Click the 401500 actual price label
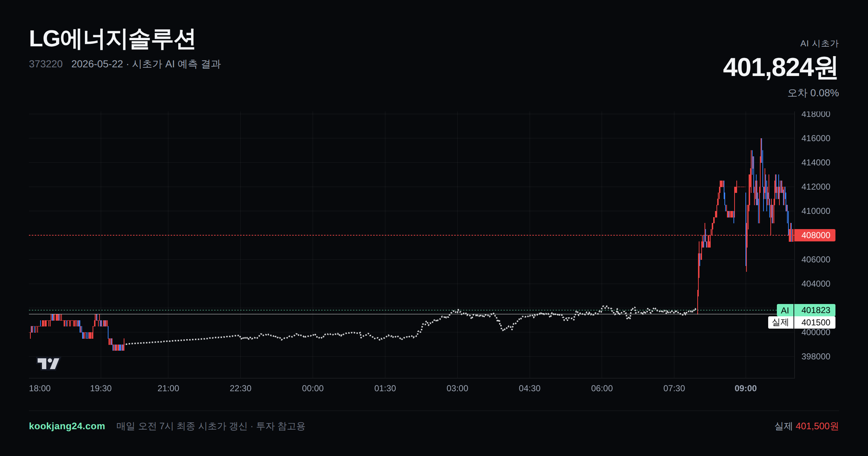Image resolution: width=868 pixels, height=456 pixels. point(815,322)
